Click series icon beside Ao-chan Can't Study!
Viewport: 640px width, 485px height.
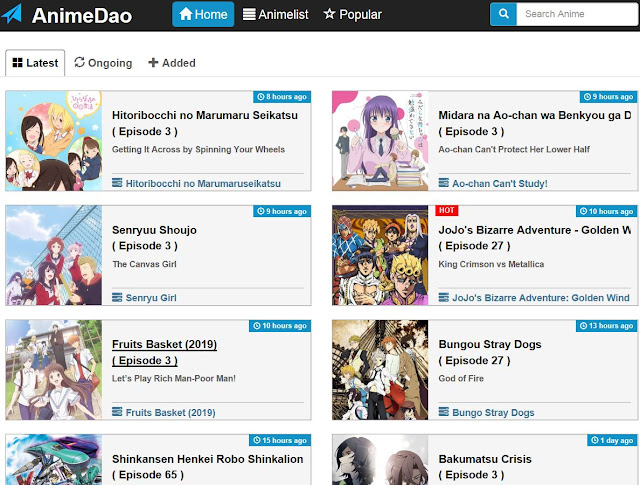pyautogui.click(x=444, y=182)
